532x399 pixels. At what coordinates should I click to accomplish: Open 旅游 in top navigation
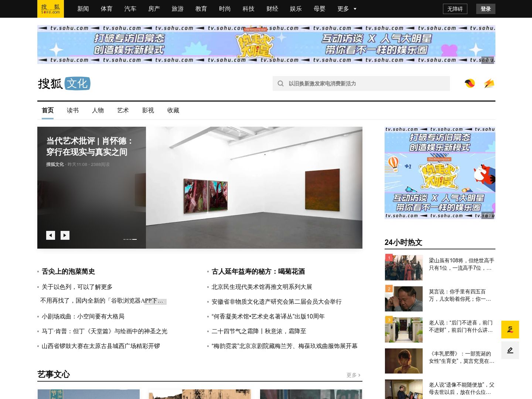[x=178, y=9]
